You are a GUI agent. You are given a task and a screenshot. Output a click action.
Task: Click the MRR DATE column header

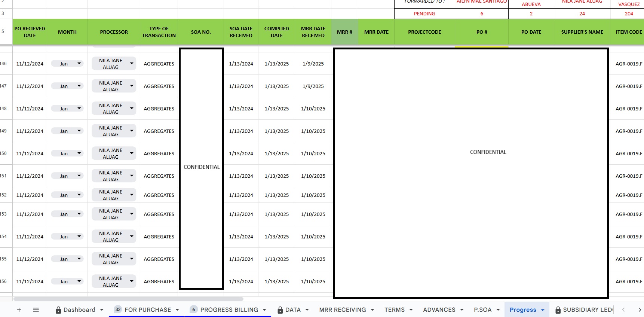[x=376, y=32]
